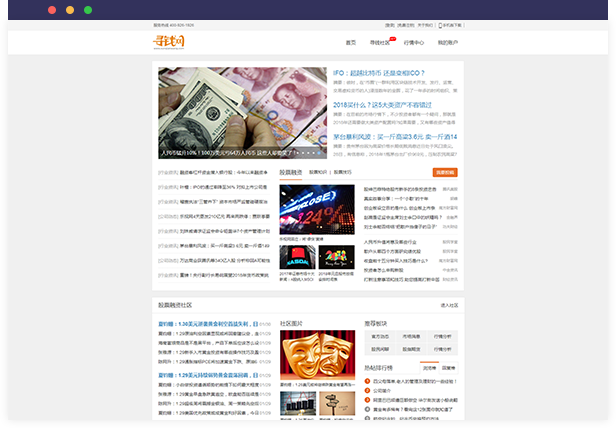Open the golden theatre masks image
This screenshot has height=428, width=616.
317,355
